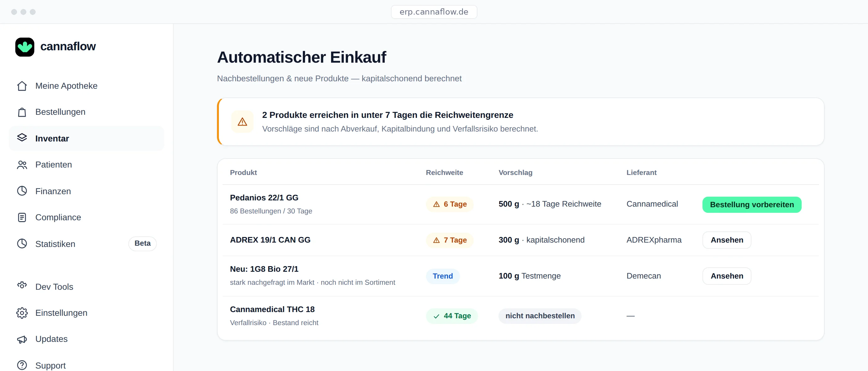
Task: Open Dev Tools
Action: 86,287
